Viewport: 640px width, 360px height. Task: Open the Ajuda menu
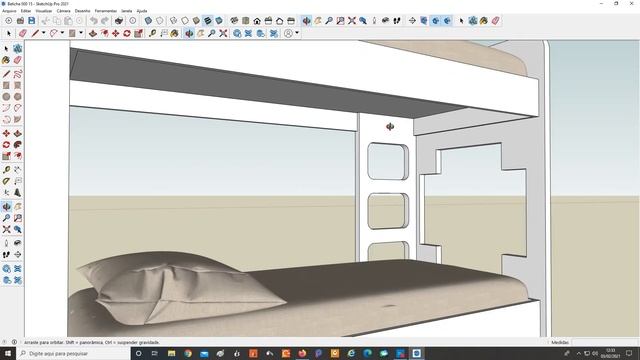coord(142,11)
